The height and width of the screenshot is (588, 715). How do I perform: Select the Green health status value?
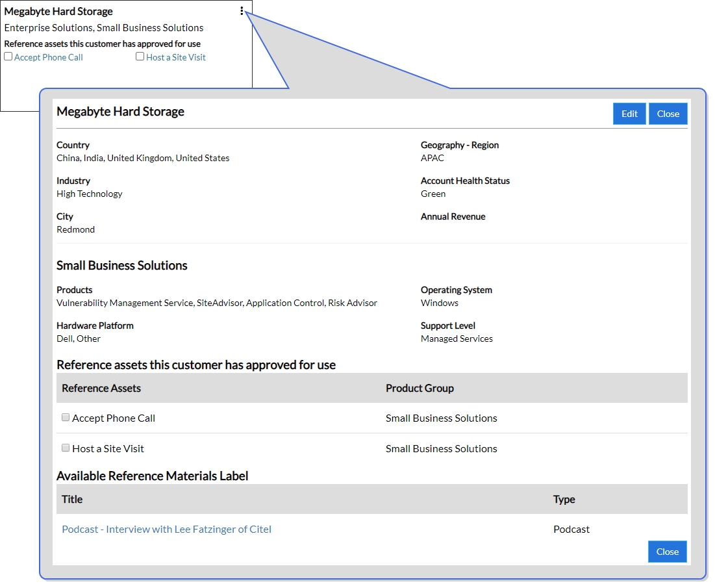point(433,194)
